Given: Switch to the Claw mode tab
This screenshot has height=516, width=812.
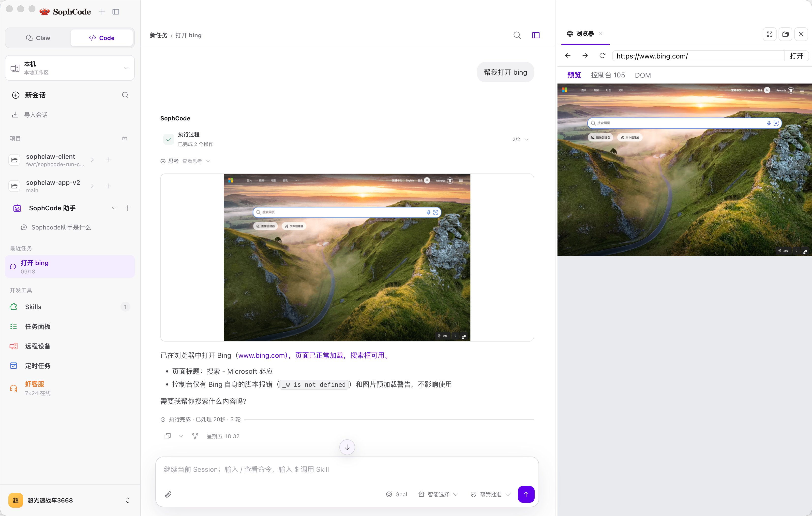Looking at the screenshot, I should 38,38.
